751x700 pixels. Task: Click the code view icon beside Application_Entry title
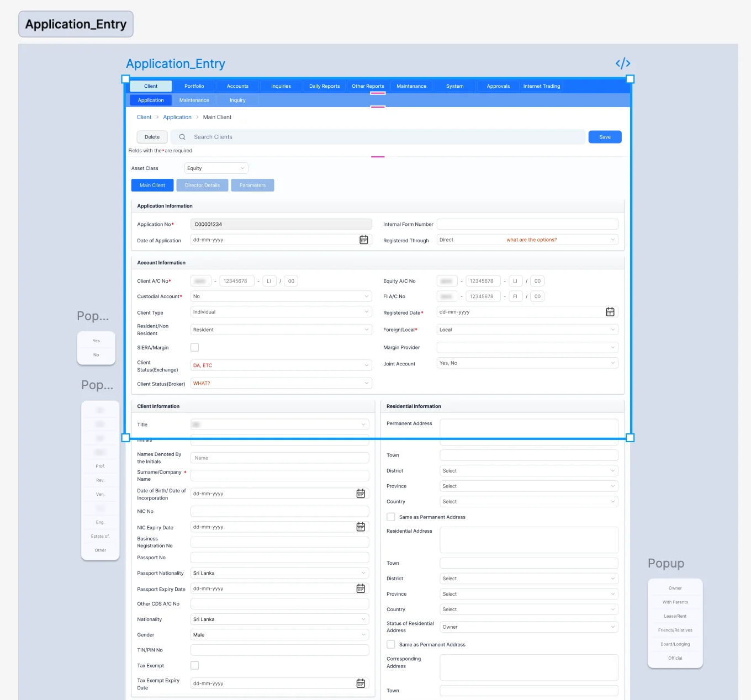pyautogui.click(x=623, y=63)
